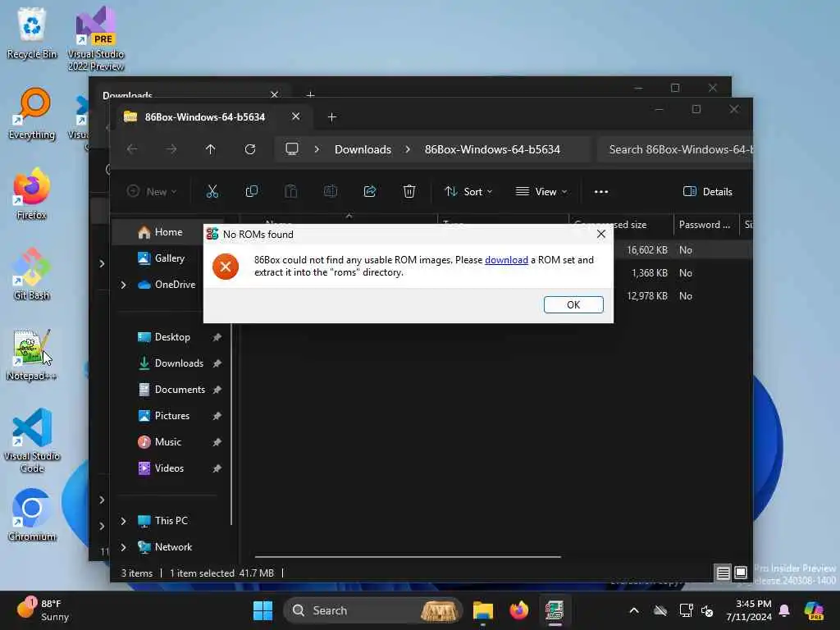This screenshot has width=840, height=630.
Task: Click the This PC monitor icon in address bar
Action: 291,149
